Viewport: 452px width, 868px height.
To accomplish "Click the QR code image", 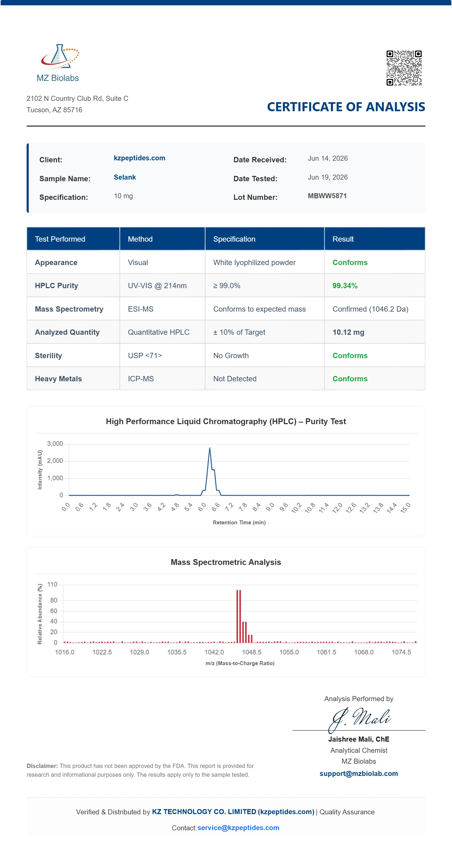I will point(404,68).
